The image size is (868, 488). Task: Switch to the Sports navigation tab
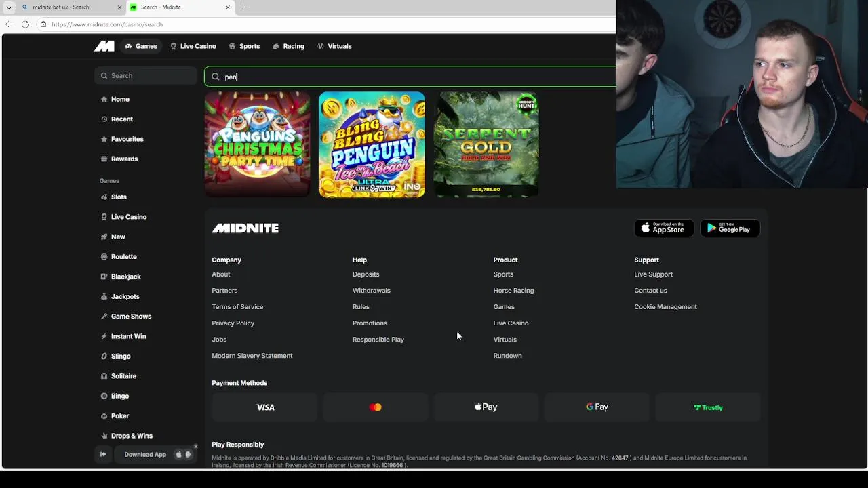click(x=244, y=46)
